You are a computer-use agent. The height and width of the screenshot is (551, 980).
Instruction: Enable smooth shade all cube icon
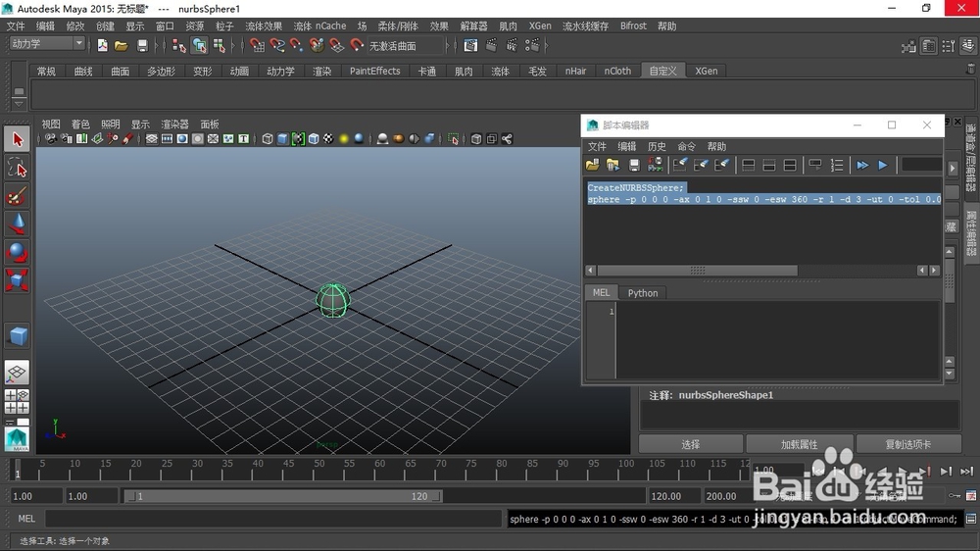pos(282,139)
